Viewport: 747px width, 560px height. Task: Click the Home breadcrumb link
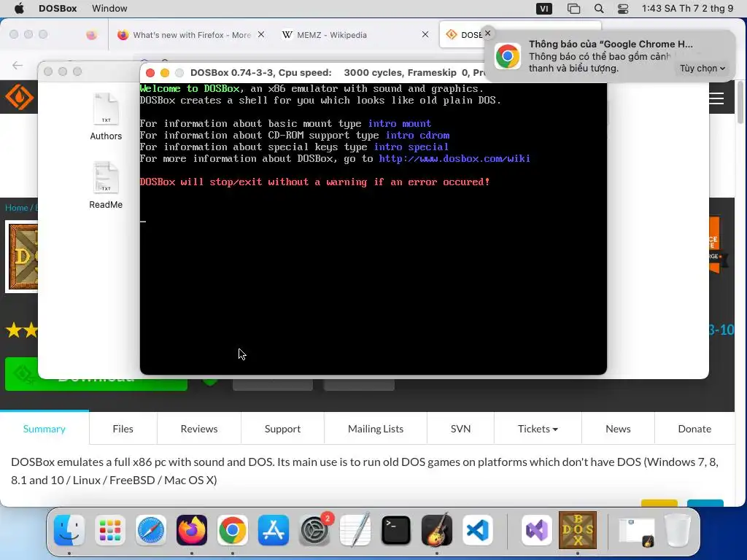coord(16,208)
